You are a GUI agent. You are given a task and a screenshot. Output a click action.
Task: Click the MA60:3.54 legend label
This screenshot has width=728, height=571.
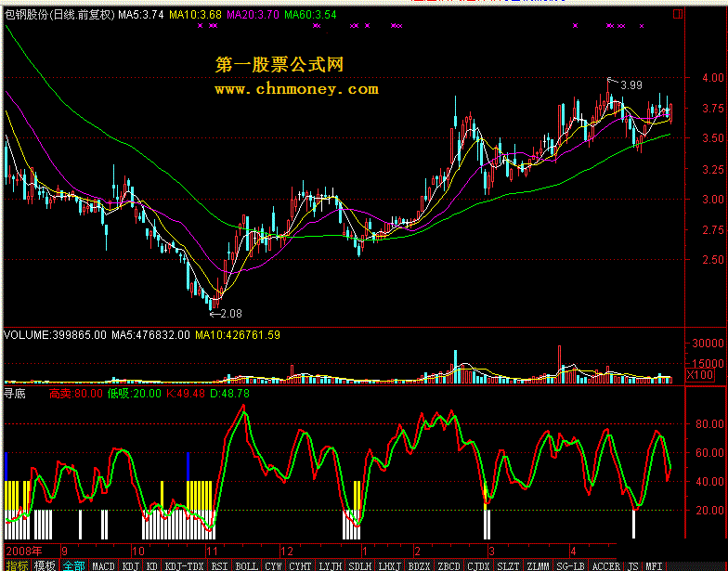[310, 15]
